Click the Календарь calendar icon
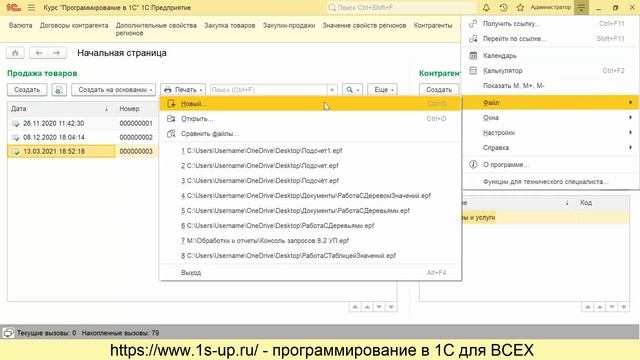The width and height of the screenshot is (640, 360). tap(473, 56)
